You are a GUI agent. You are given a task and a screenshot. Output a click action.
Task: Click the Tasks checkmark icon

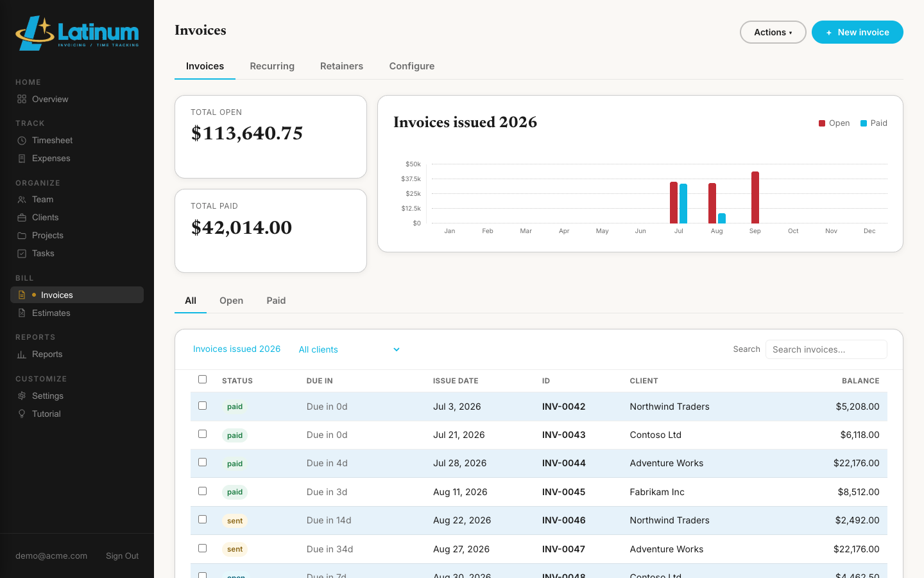(x=22, y=253)
